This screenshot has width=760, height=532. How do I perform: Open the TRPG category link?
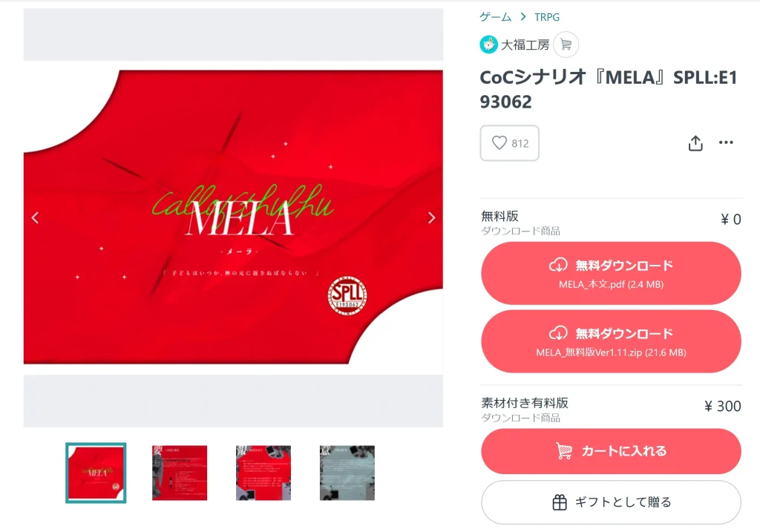pyautogui.click(x=547, y=17)
